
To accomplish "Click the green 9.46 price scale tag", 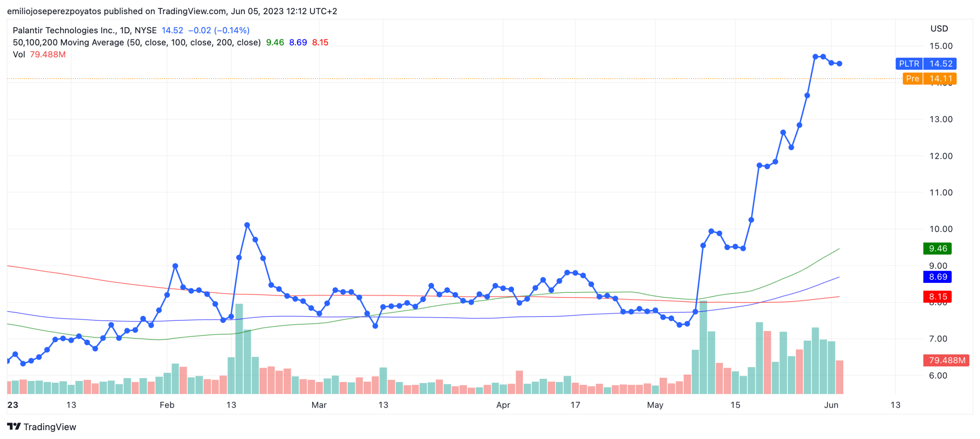I will (x=937, y=248).
